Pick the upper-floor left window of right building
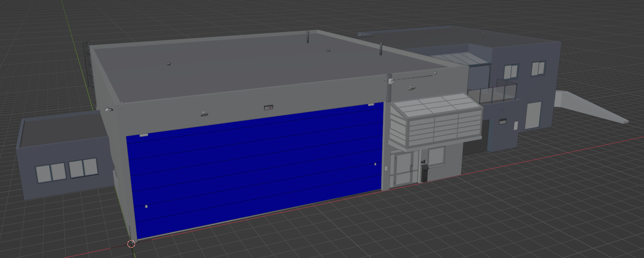The width and height of the screenshot is (644, 258). pos(511,72)
